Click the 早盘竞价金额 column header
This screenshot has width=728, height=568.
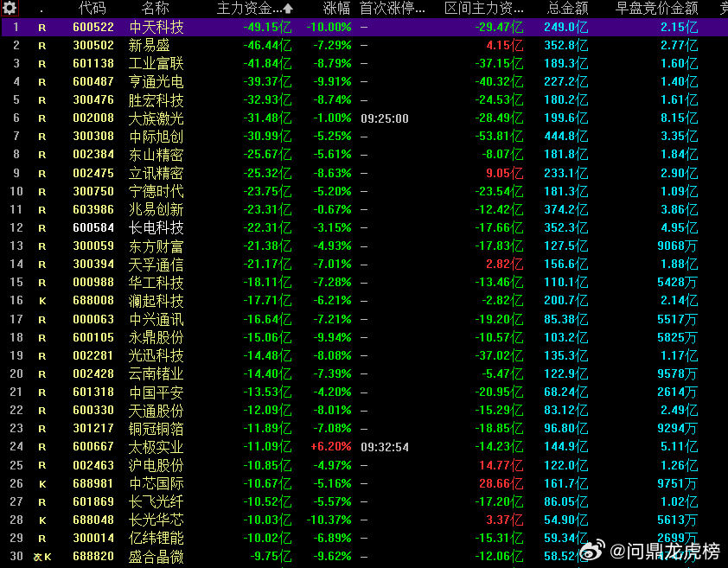coord(656,8)
